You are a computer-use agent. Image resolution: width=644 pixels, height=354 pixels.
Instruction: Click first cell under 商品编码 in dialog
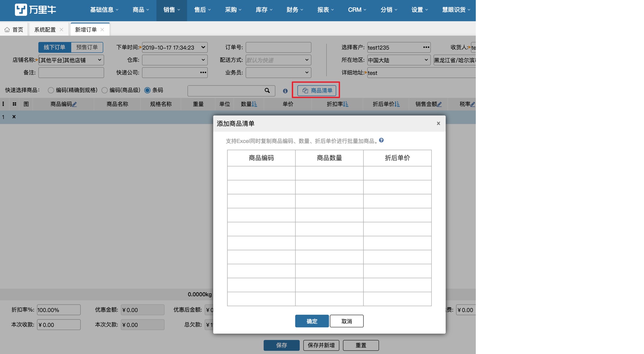(261, 173)
